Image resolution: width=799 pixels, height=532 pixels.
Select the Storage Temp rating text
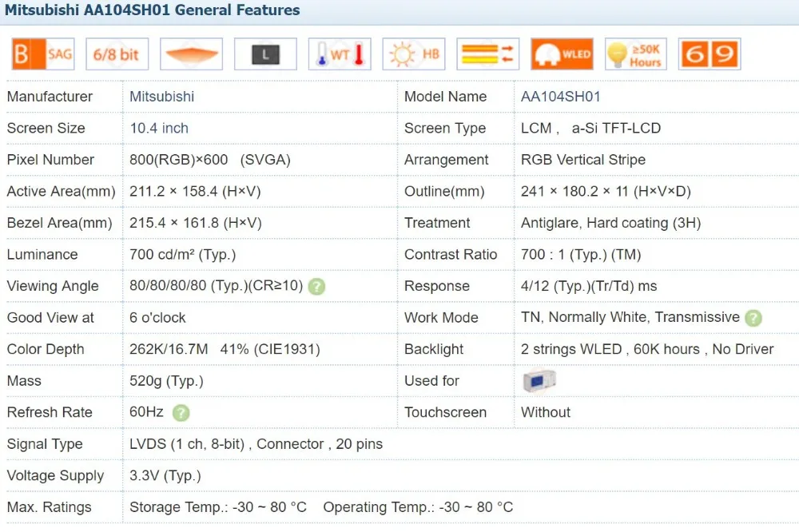point(218,507)
